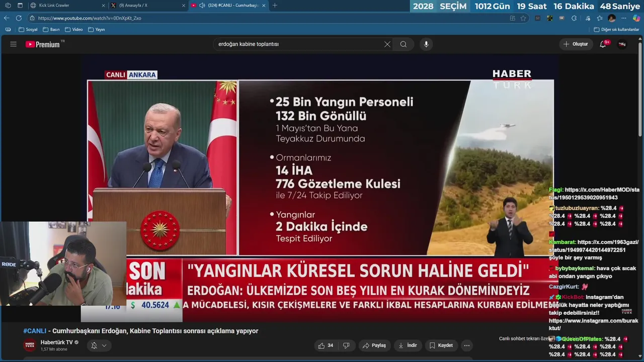Save video using Kaydet button
The width and height of the screenshot is (644, 362).
[x=441, y=345]
